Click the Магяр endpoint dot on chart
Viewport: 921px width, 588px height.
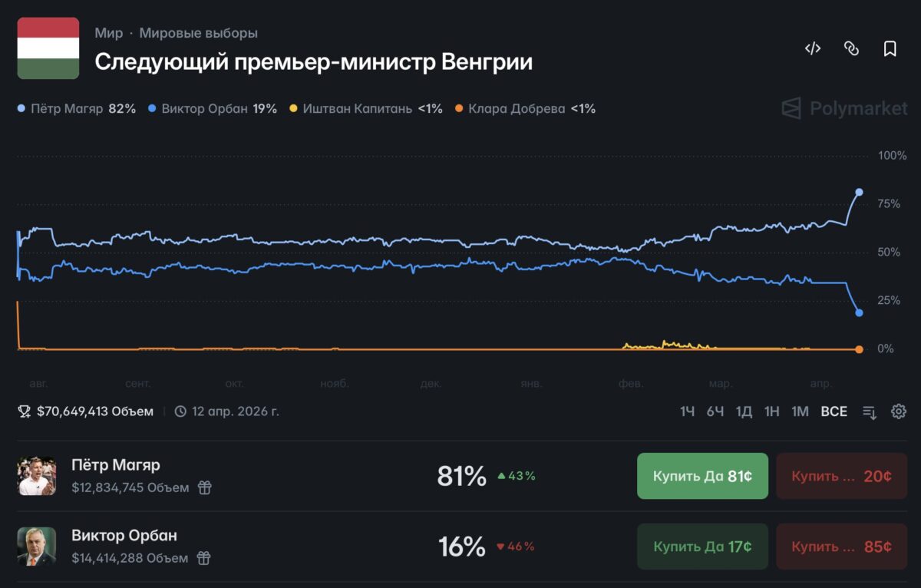tap(859, 192)
